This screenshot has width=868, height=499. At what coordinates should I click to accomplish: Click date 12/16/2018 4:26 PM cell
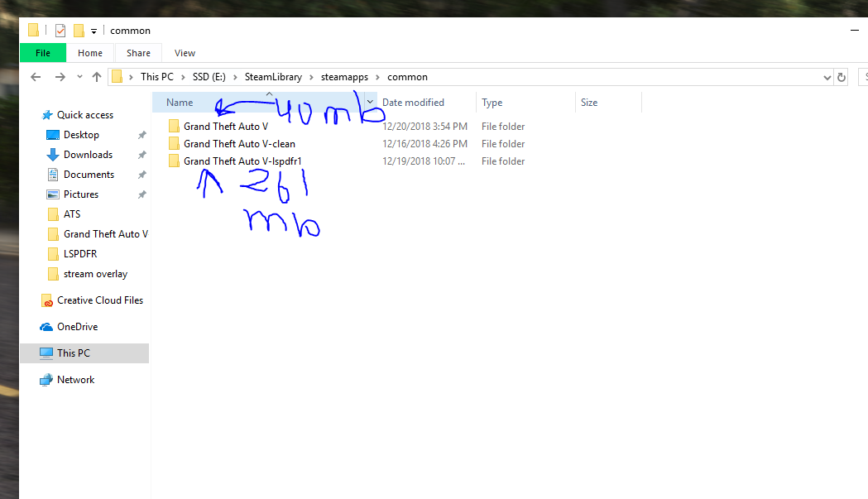(x=424, y=144)
